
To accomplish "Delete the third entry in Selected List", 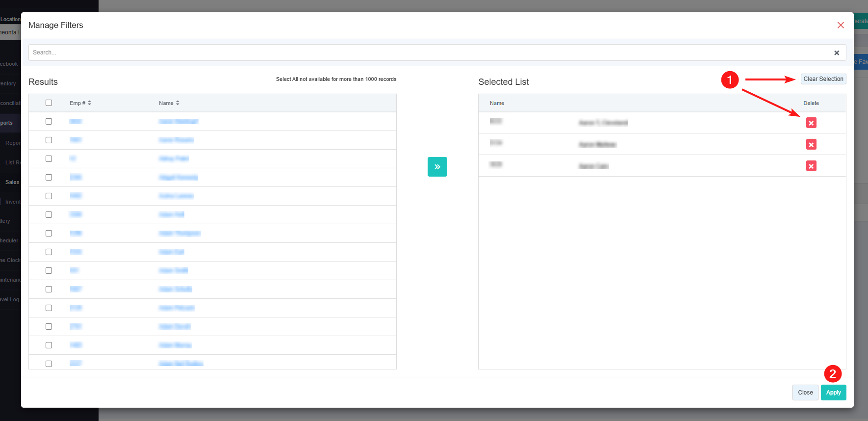I will 811,166.
